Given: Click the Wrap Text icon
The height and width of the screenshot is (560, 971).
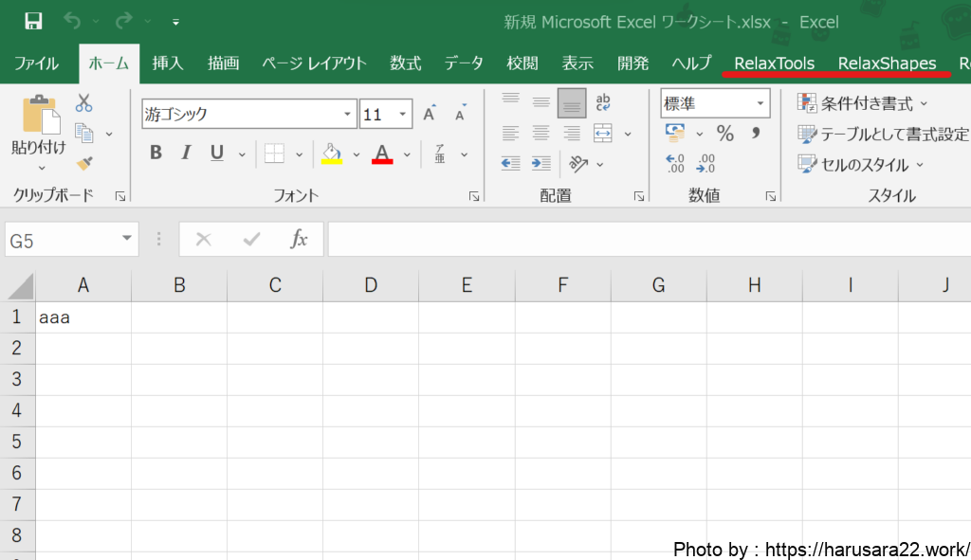Looking at the screenshot, I should coord(603,102).
